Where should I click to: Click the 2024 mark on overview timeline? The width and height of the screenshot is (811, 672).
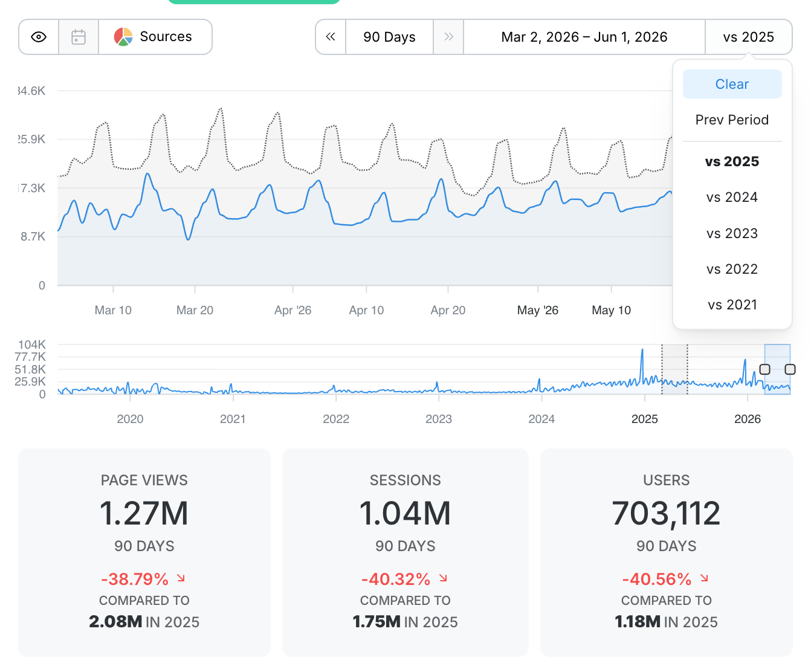pyautogui.click(x=541, y=419)
